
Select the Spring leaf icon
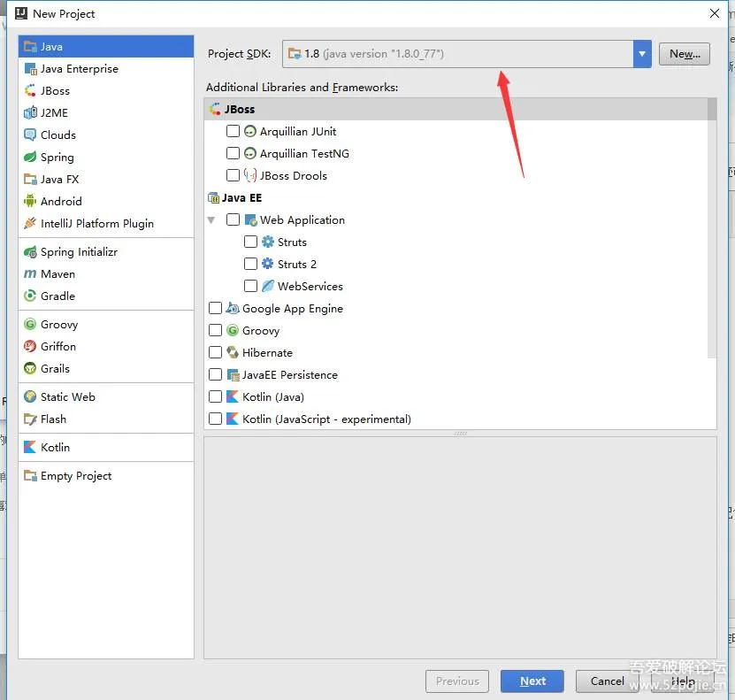30,157
